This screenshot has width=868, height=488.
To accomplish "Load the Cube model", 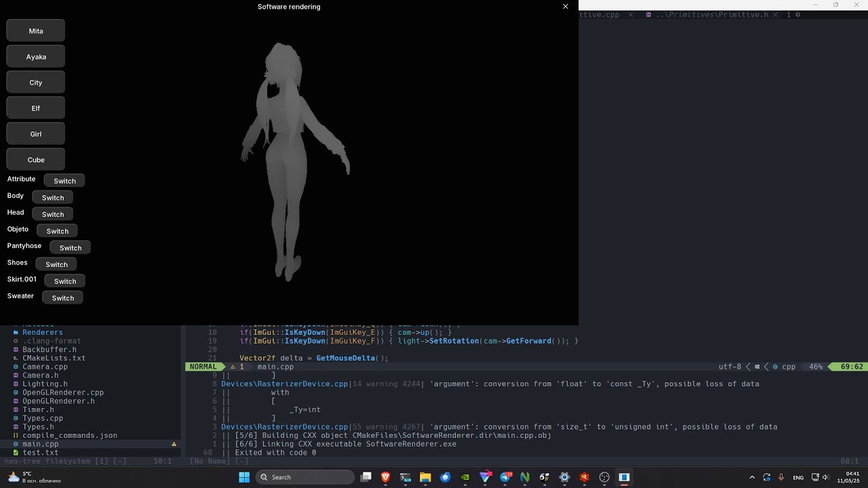I will pyautogui.click(x=36, y=160).
